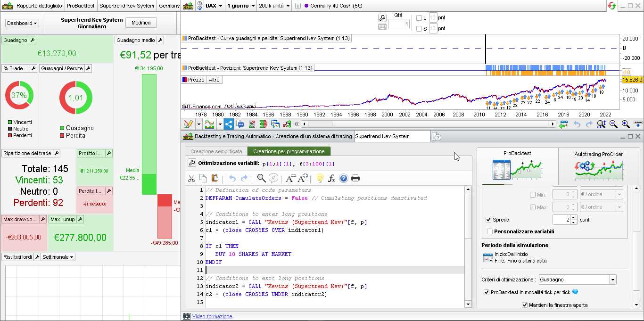Open the Settimanale period dropdown
This screenshot has width=644, height=321.
58,257
